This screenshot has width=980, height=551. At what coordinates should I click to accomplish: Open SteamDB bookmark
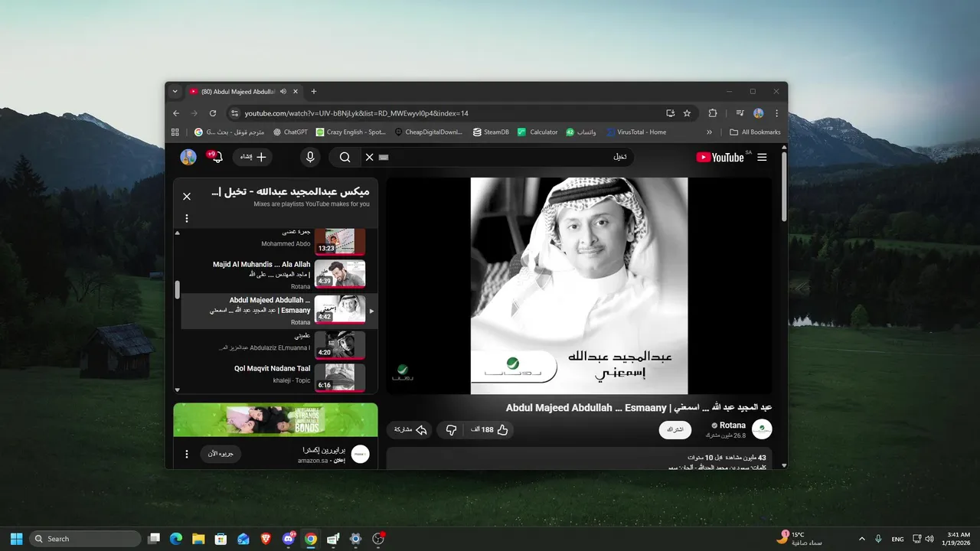pyautogui.click(x=491, y=132)
